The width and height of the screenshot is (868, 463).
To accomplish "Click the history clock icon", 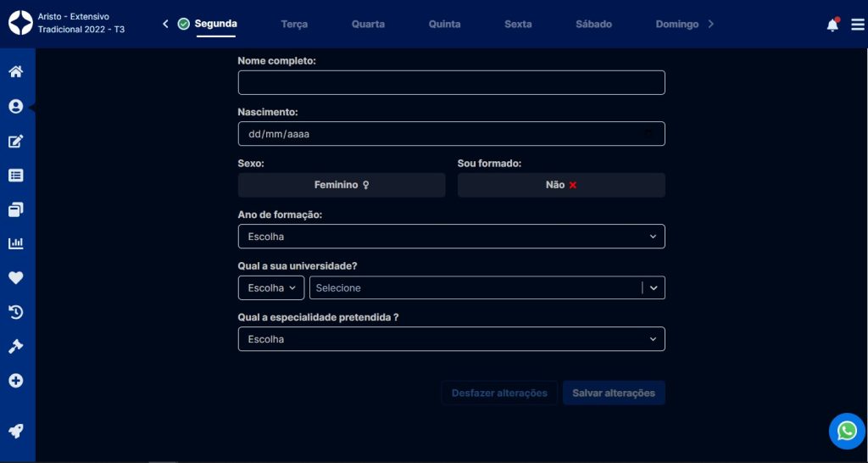I will coord(15,312).
